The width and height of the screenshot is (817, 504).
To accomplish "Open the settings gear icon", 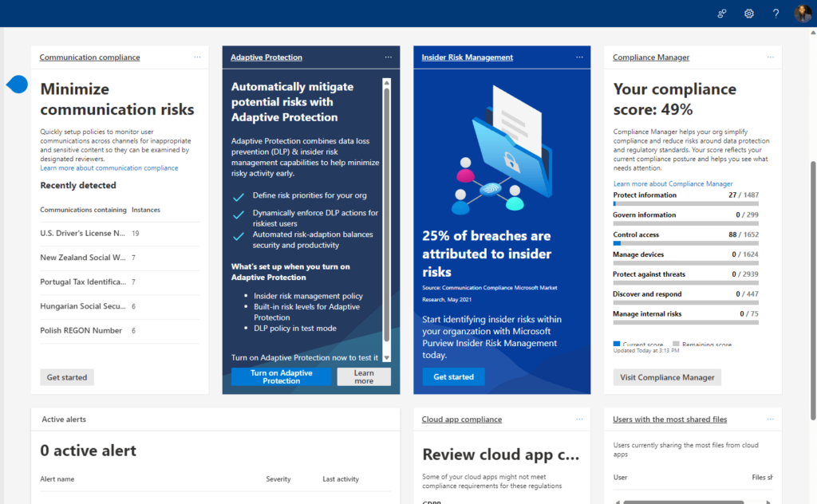I will click(x=748, y=14).
